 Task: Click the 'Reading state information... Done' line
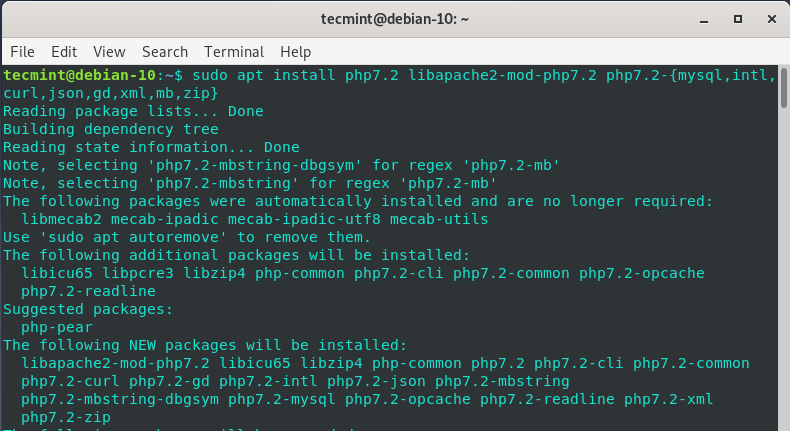tap(151, 147)
